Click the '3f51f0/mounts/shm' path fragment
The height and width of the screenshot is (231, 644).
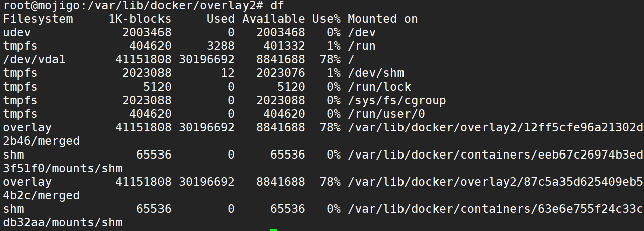[x=62, y=169]
